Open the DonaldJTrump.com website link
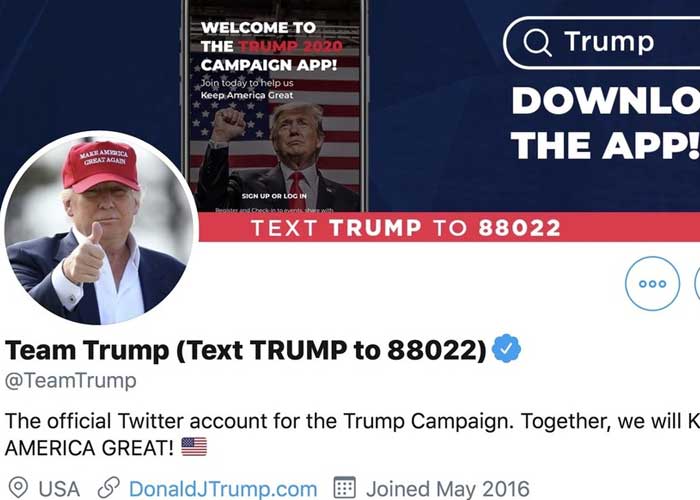The image size is (700, 500). [x=223, y=489]
